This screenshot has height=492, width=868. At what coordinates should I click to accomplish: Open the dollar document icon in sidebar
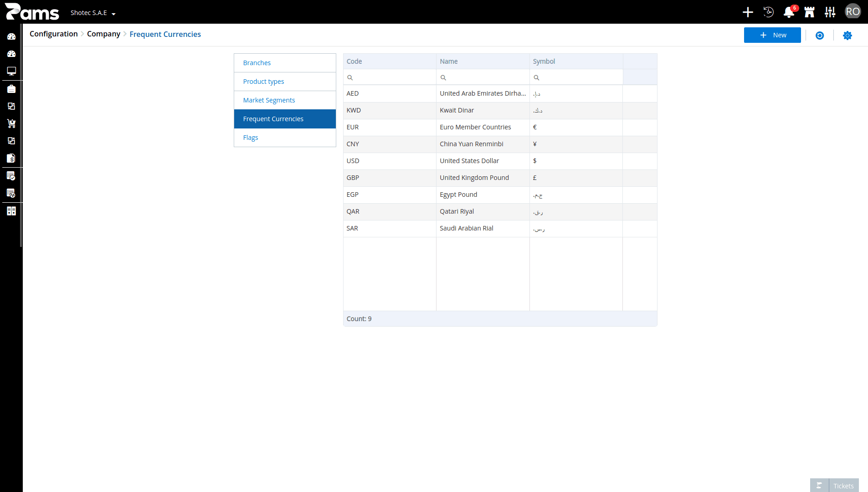point(11,158)
